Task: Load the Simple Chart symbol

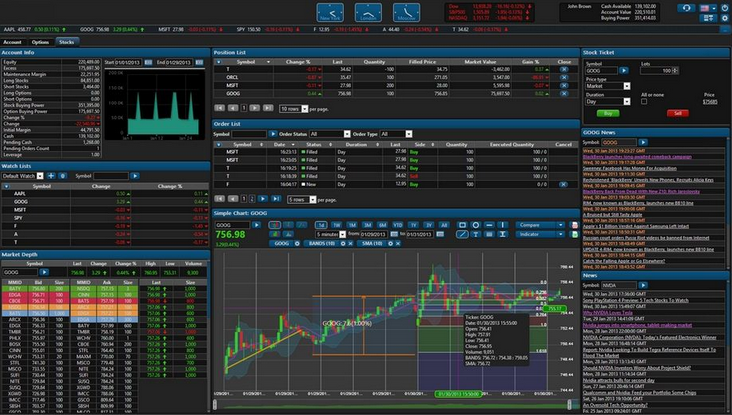Action: pos(256,225)
